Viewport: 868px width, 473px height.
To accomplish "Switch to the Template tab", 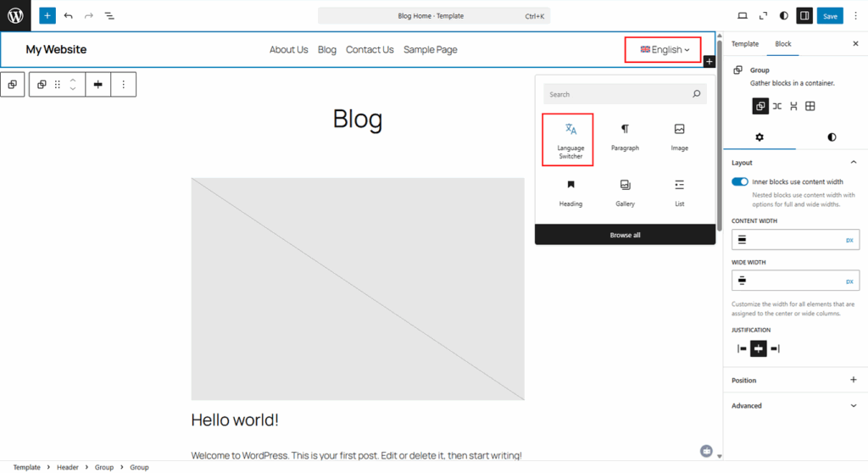I will (745, 43).
